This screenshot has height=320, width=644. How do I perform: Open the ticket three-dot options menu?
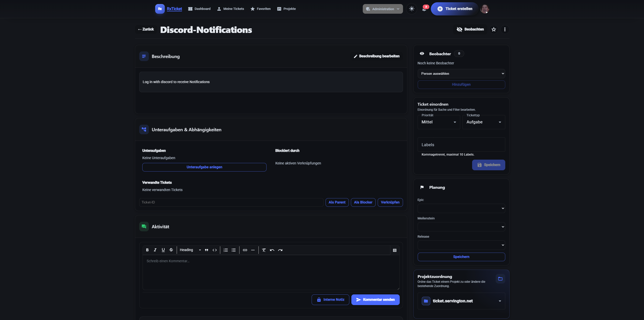(x=505, y=29)
